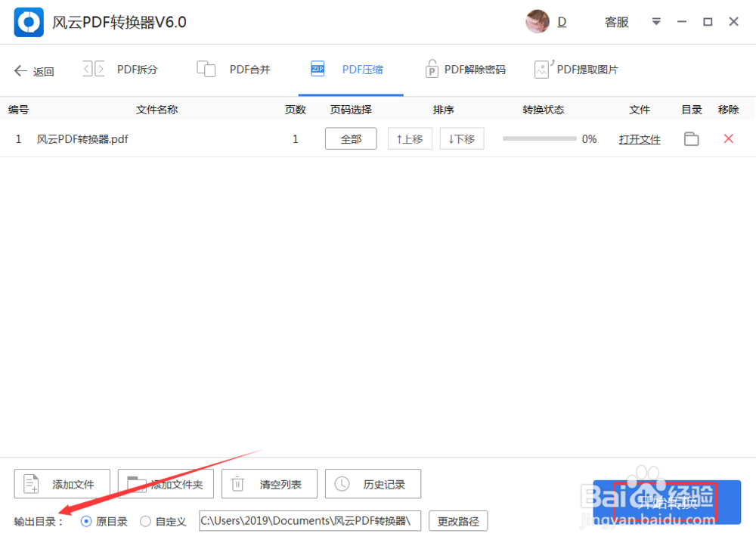Click the back arrow 返回

click(33, 70)
